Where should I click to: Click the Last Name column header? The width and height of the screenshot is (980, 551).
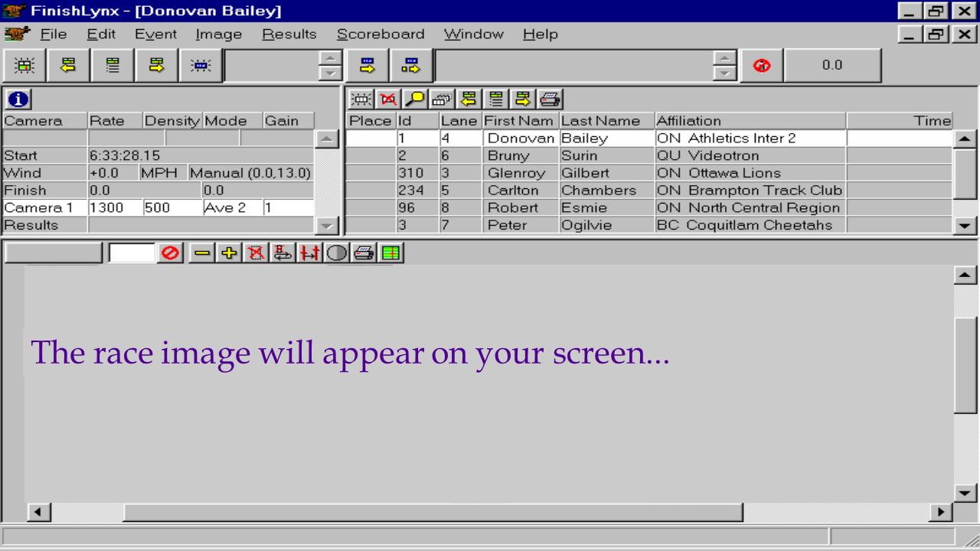607,121
